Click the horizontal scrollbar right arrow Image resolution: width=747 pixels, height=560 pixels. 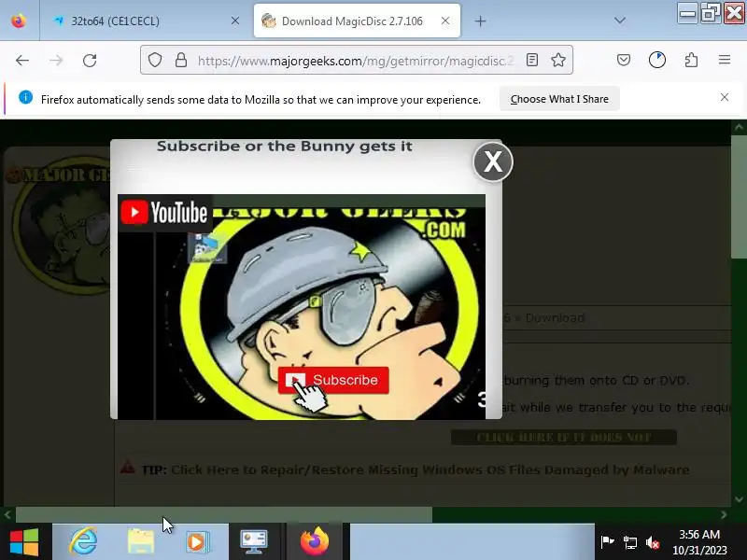724,514
